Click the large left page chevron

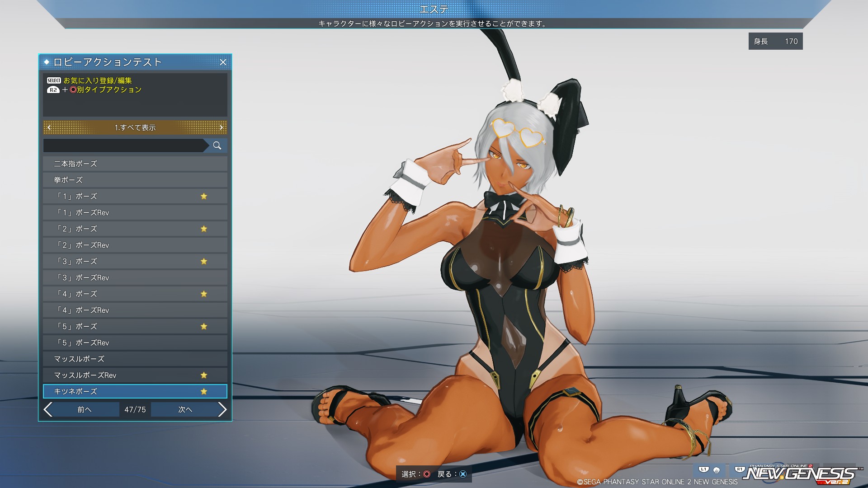point(48,409)
